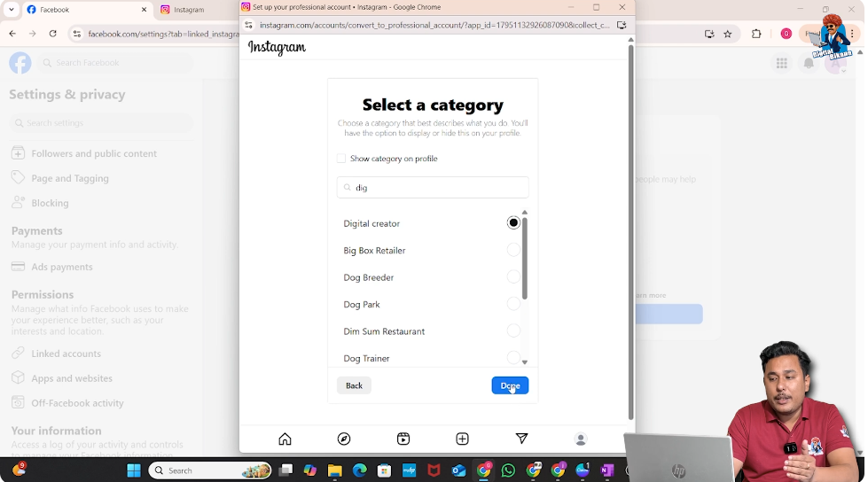Image resolution: width=868 pixels, height=482 pixels.
Task: Select the Dim Sum Restaurant radio button
Action: point(513,330)
